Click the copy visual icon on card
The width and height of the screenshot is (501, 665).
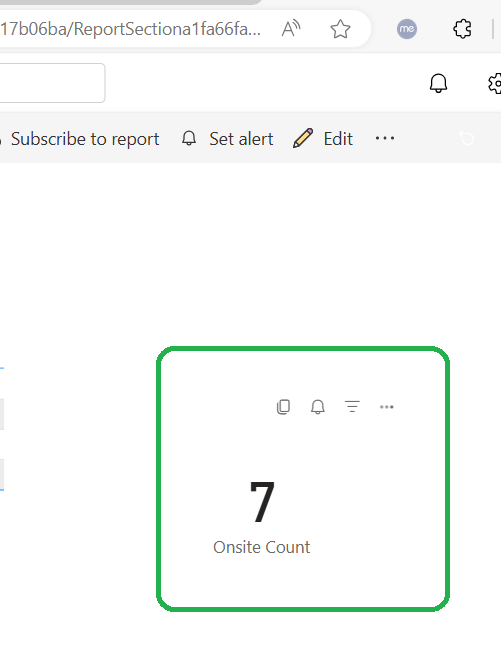pos(283,407)
